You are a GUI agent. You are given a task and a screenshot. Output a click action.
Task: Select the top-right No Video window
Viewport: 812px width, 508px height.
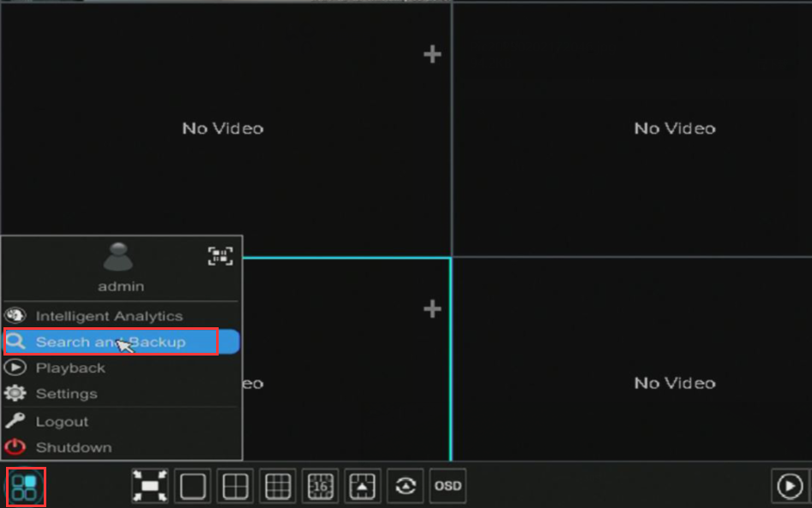[674, 128]
